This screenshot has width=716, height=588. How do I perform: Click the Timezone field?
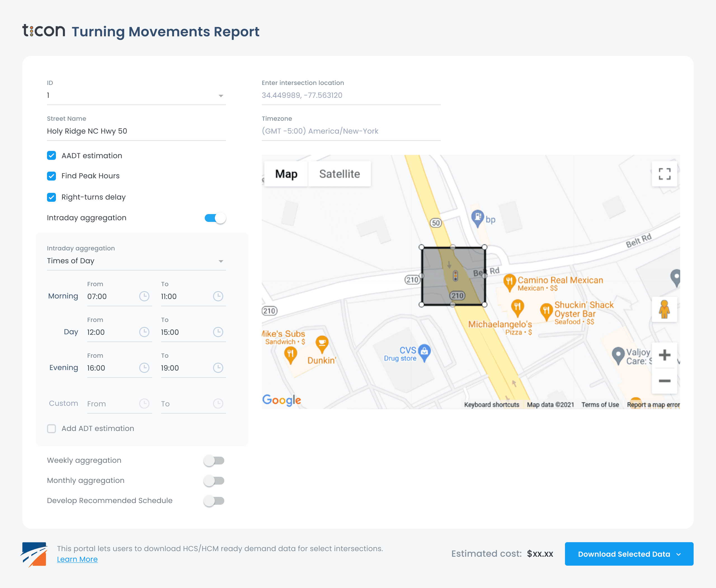(x=351, y=131)
